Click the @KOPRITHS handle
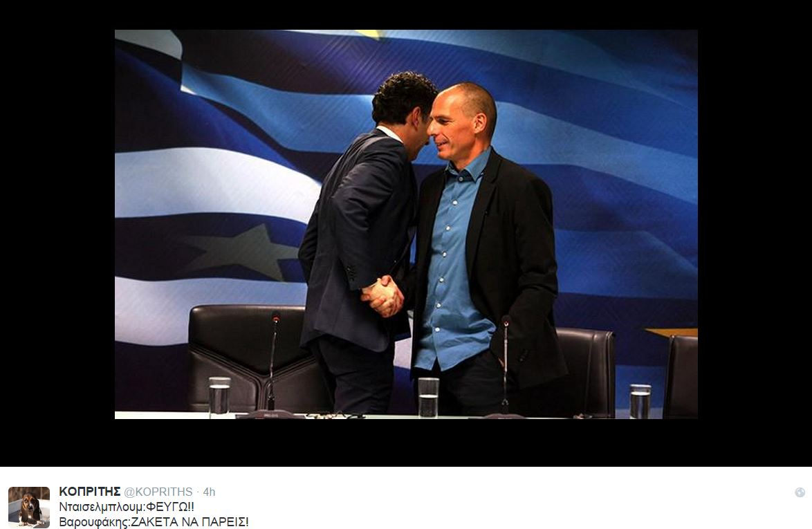This screenshot has height=529, width=812. point(158,492)
